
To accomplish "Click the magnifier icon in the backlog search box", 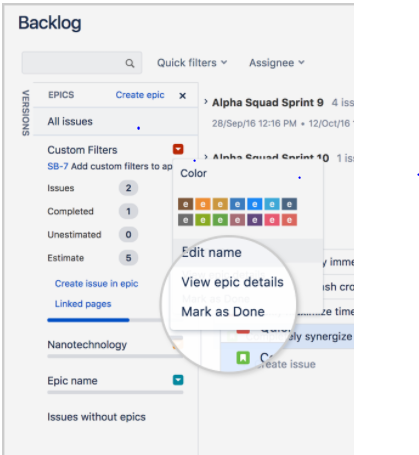I will point(130,63).
